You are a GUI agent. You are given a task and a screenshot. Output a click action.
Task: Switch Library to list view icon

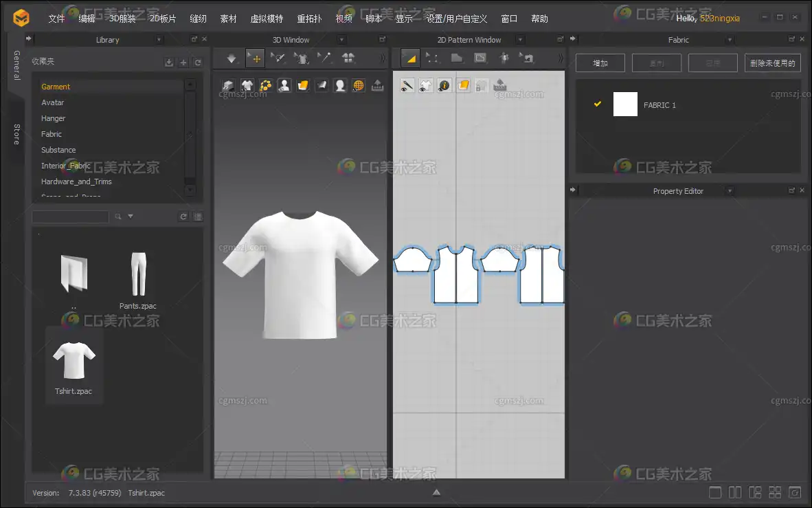pyautogui.click(x=198, y=217)
